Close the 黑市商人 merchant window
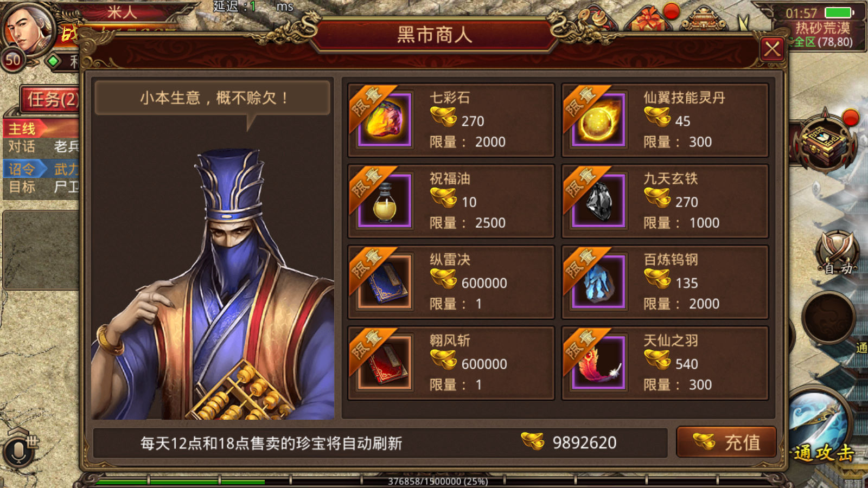This screenshot has width=868, height=488. point(772,50)
